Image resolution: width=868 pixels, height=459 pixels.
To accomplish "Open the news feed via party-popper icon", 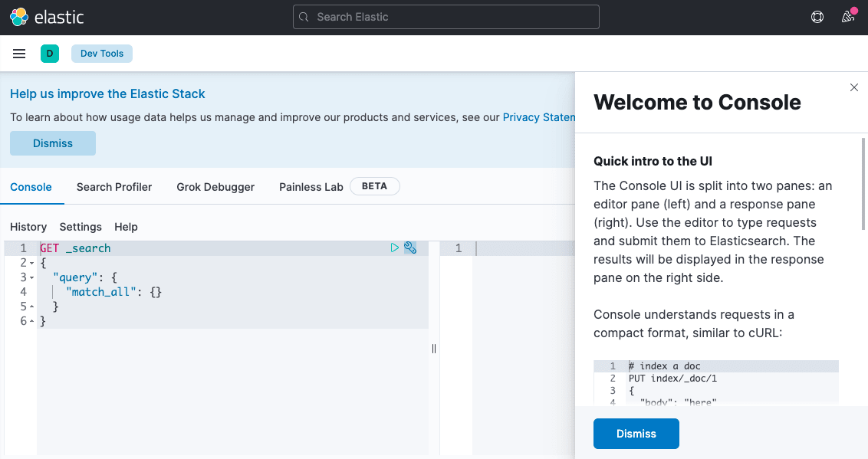I will 847,17.
